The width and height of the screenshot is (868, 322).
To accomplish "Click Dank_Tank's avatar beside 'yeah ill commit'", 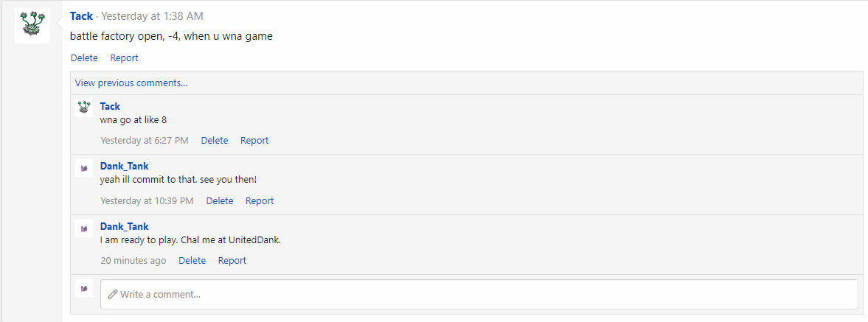I will [84, 168].
